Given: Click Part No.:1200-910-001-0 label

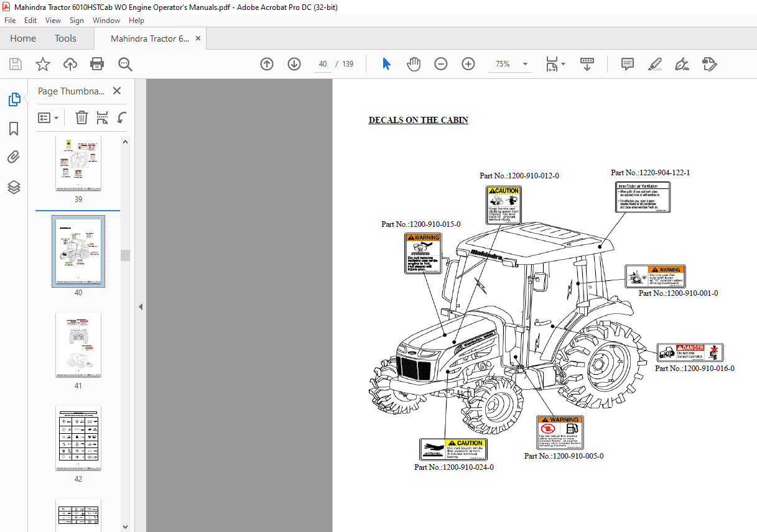Looking at the screenshot, I should [x=678, y=293].
